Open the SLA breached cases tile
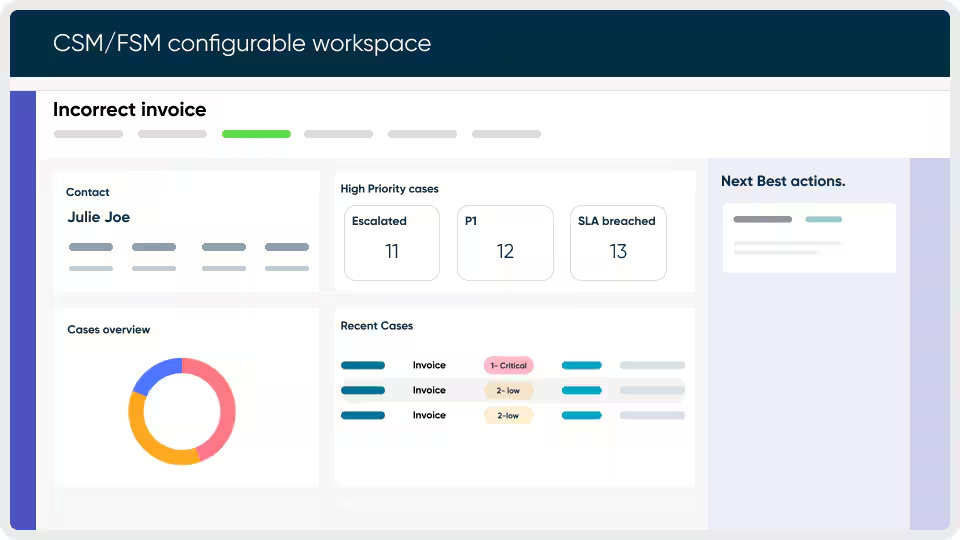The image size is (960, 540). 618,243
